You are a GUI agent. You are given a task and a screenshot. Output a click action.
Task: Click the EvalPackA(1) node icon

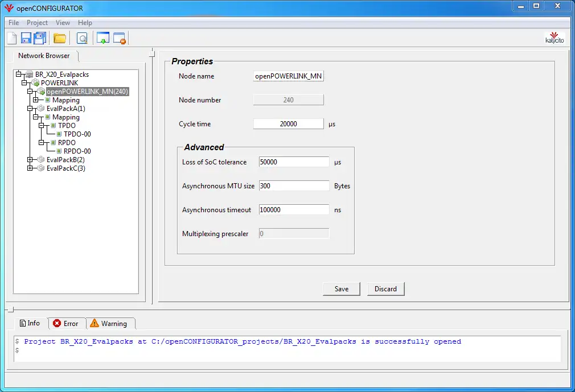pos(41,109)
